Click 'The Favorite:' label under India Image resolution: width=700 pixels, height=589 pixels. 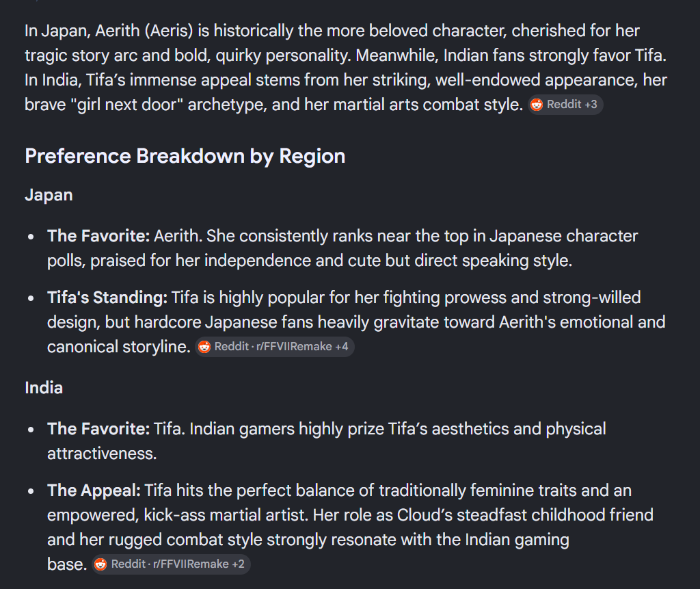(98, 429)
